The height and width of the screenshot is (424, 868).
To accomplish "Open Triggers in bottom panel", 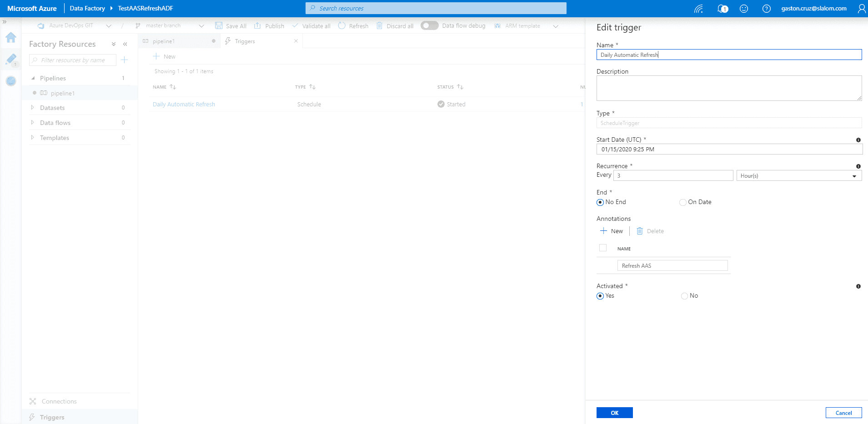I will click(x=52, y=417).
